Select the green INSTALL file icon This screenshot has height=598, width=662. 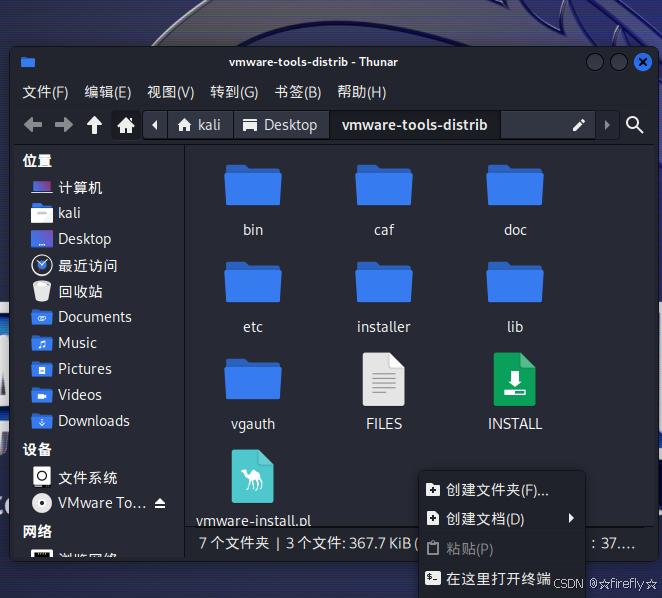coord(515,379)
